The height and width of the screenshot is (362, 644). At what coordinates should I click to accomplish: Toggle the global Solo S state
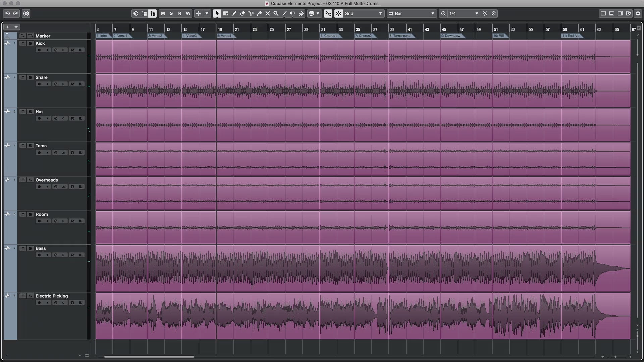[x=171, y=13]
